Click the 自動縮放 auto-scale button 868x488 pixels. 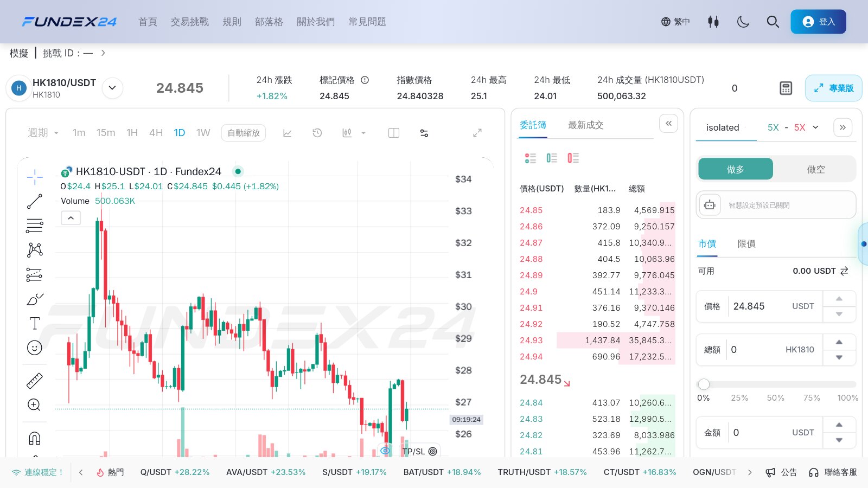[244, 133]
